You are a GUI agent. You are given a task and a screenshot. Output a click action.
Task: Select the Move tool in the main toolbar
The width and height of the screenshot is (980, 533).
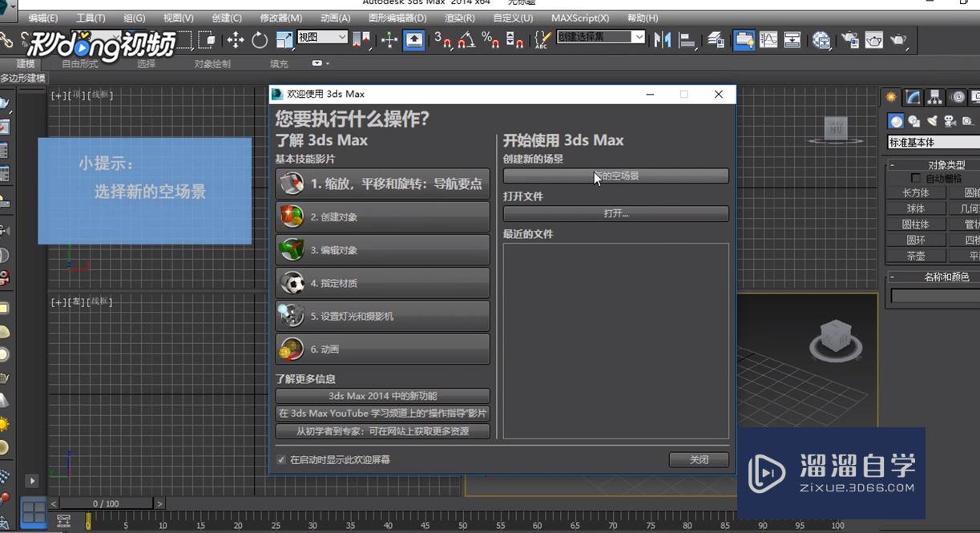click(x=236, y=39)
